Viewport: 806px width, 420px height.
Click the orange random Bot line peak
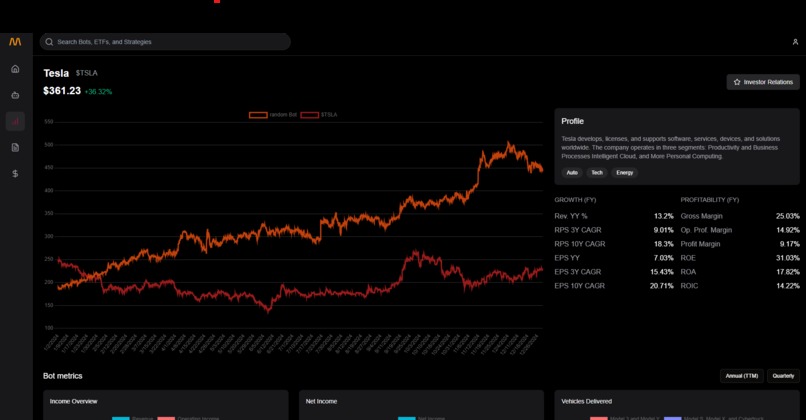coord(508,144)
